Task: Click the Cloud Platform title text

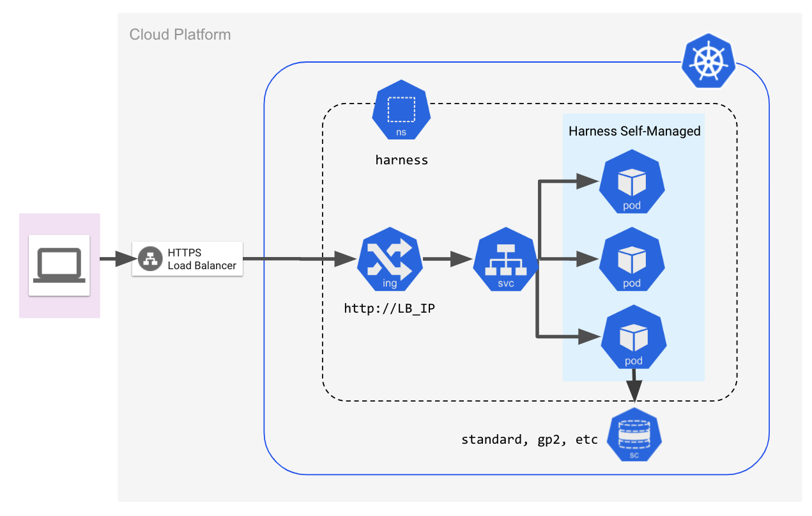Action: (180, 35)
